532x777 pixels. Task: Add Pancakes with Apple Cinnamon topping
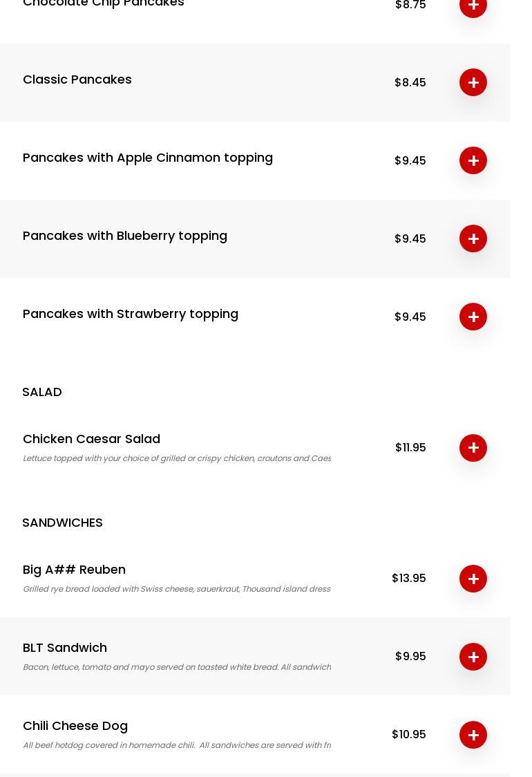[x=473, y=160]
